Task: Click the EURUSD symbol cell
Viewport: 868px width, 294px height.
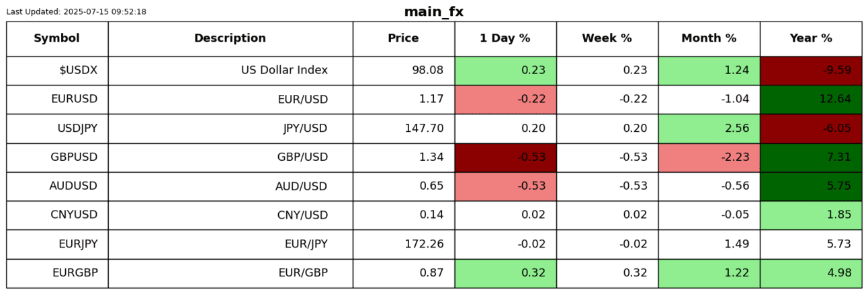Action: pyautogui.click(x=57, y=100)
